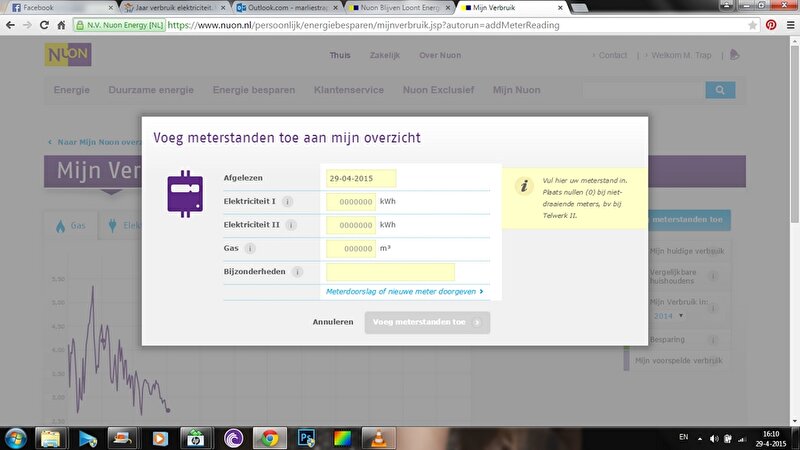
Task: Click the Over Nuon link
Action: 440,55
